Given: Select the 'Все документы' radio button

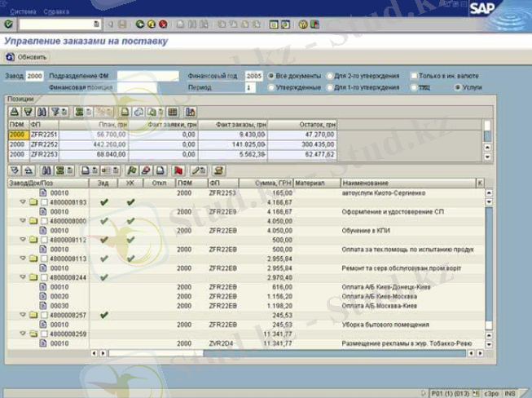Looking at the screenshot, I should pos(270,76).
